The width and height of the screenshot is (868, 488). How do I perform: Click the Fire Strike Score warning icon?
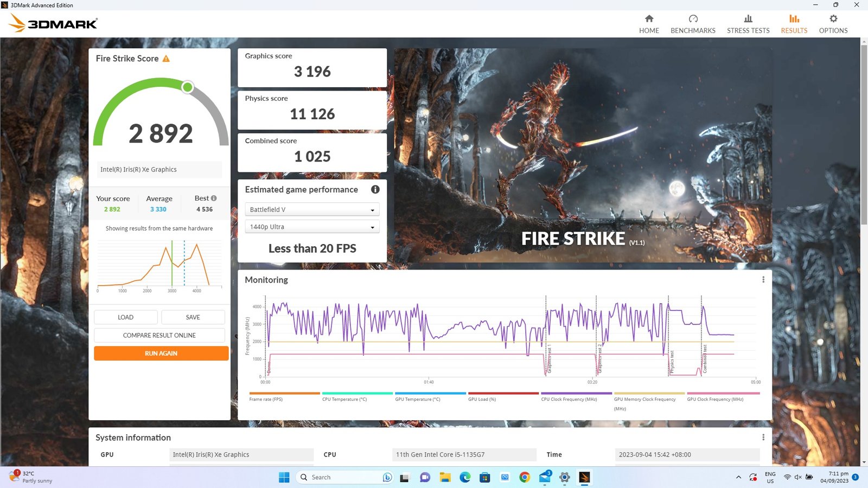click(166, 59)
